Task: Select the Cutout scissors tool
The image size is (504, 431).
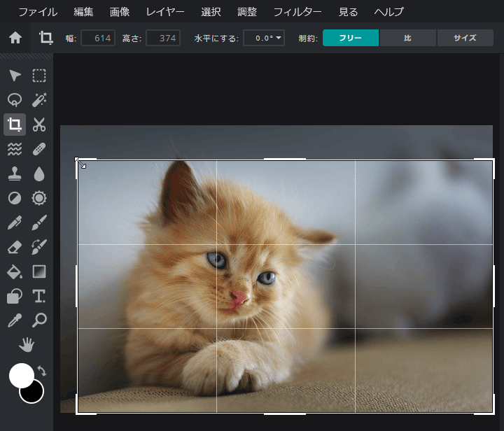Action: click(x=39, y=125)
